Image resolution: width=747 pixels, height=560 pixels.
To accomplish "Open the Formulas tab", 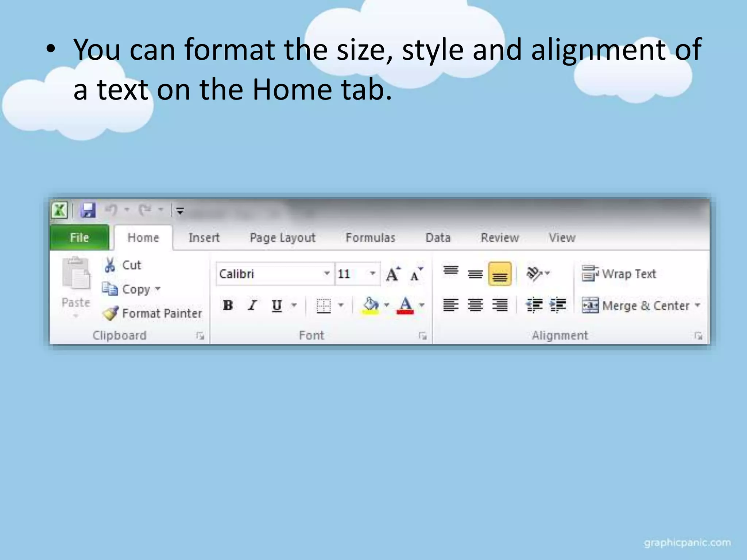I will 370,238.
